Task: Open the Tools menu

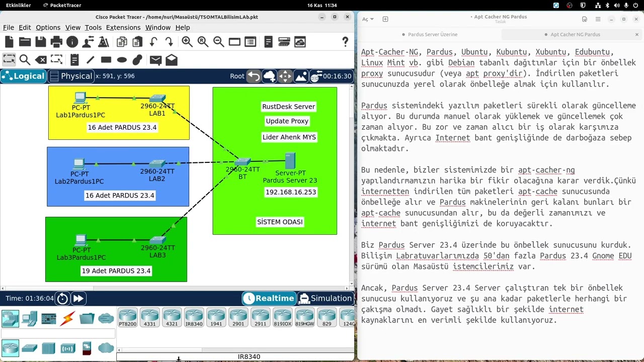Action: pos(93,27)
